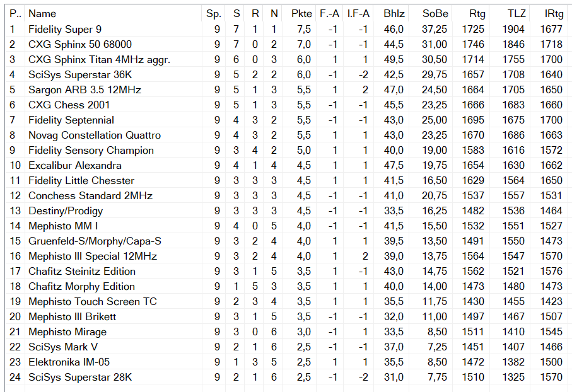This screenshot has height=392, width=572.
Task: Click the Pkte column header
Action: click(x=301, y=13)
